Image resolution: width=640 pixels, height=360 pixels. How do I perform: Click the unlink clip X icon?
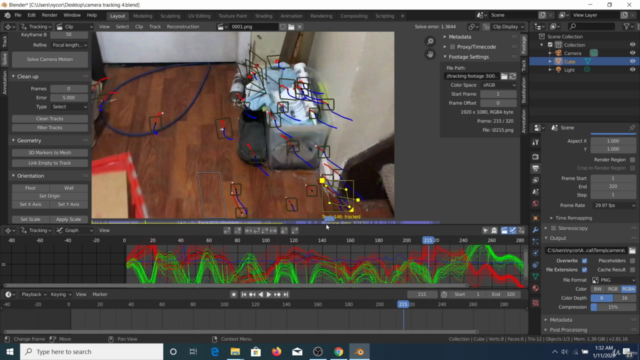tap(300, 27)
